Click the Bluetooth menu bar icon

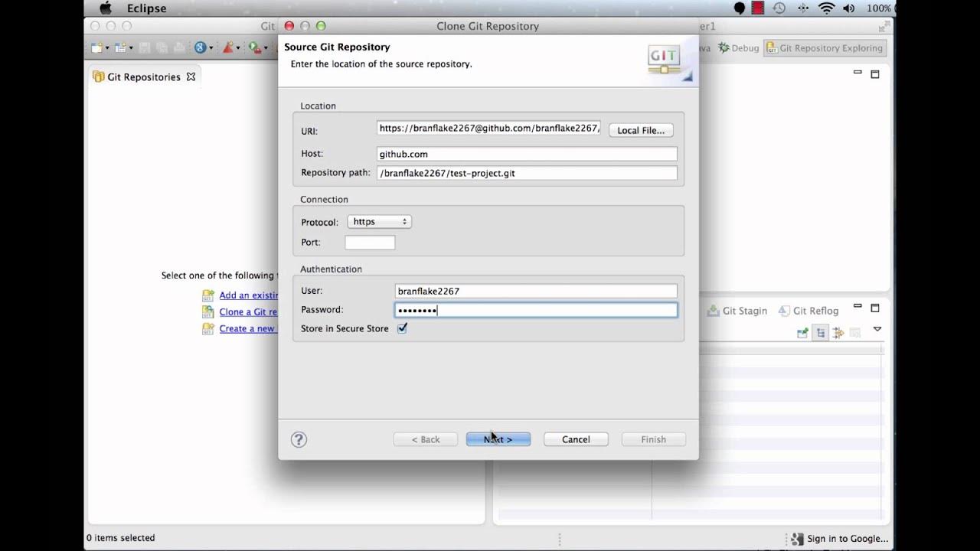[x=803, y=8]
